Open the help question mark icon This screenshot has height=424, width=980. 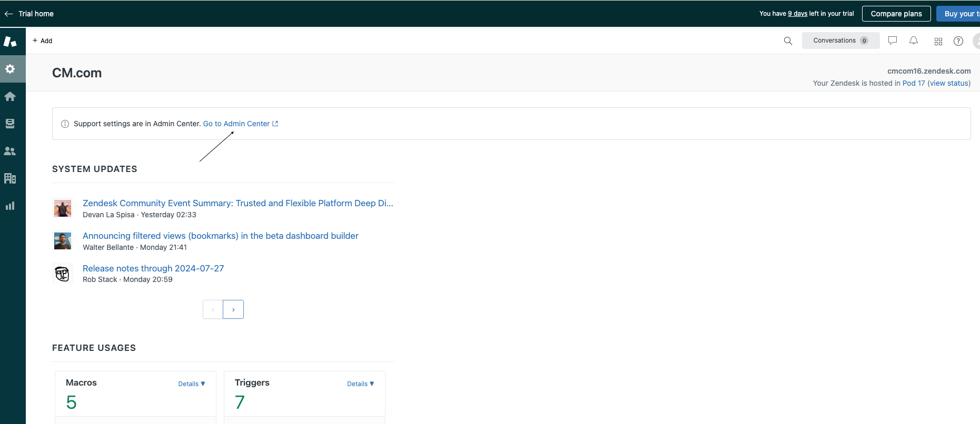tap(958, 41)
